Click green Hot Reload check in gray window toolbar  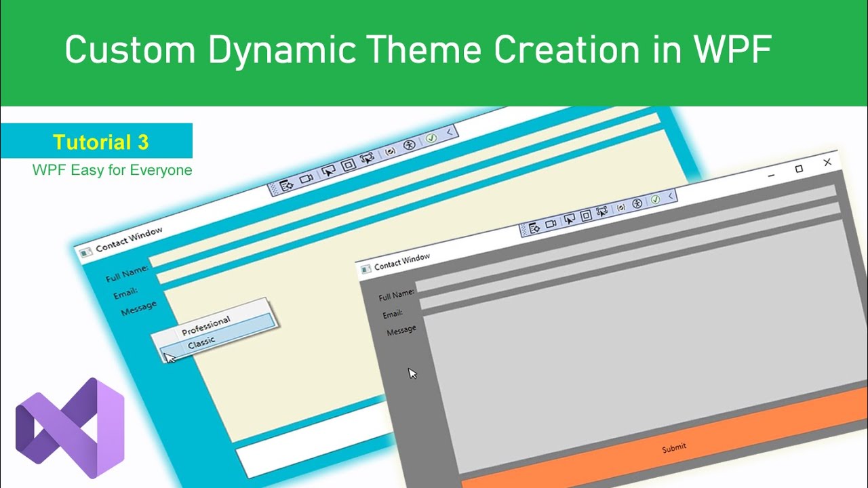[x=655, y=199]
